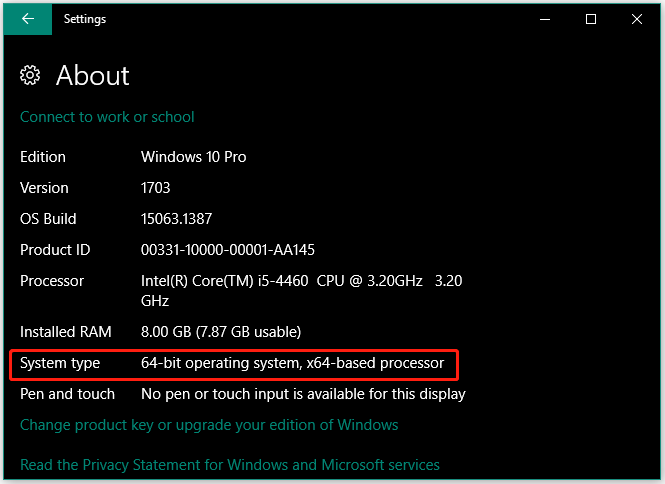Click the Installed RAM 8.00 GB value
Image resolution: width=665 pixels, height=484 pixels.
coord(221,332)
